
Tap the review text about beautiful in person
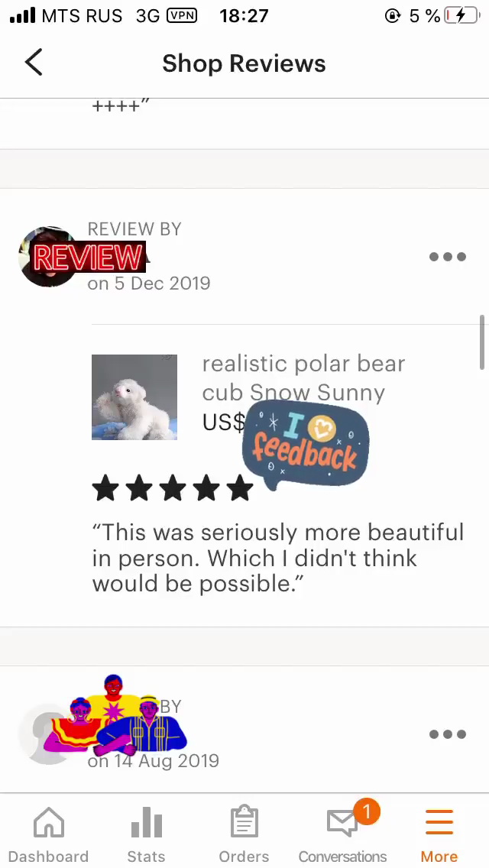pos(278,558)
